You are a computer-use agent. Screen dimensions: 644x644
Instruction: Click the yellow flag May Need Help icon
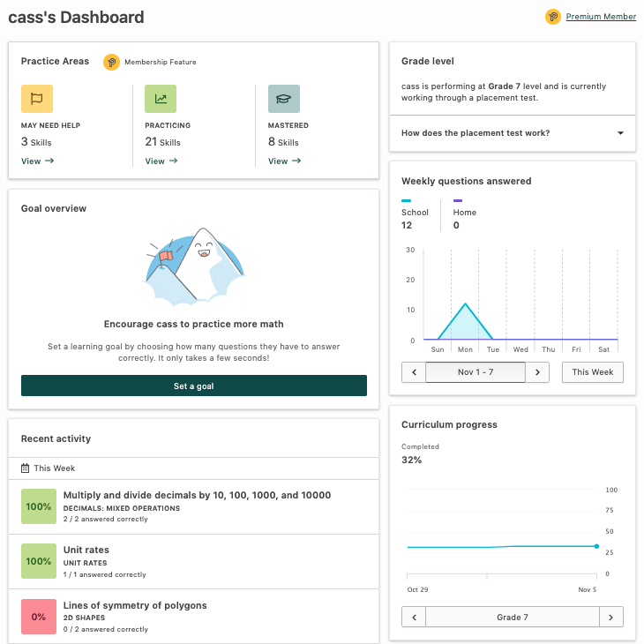click(37, 99)
